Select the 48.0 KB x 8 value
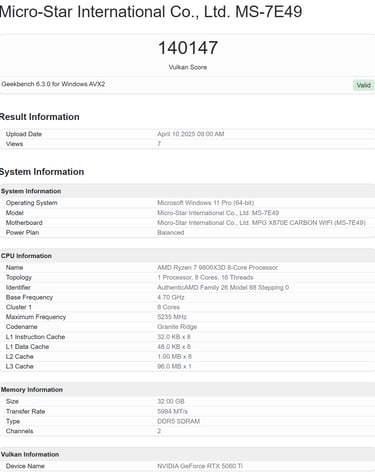 (x=174, y=347)
